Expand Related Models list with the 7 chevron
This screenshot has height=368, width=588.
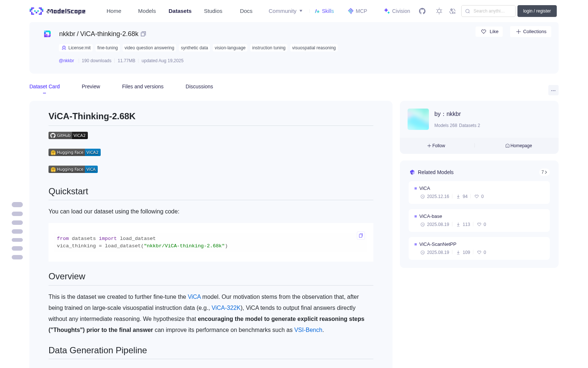(x=544, y=172)
